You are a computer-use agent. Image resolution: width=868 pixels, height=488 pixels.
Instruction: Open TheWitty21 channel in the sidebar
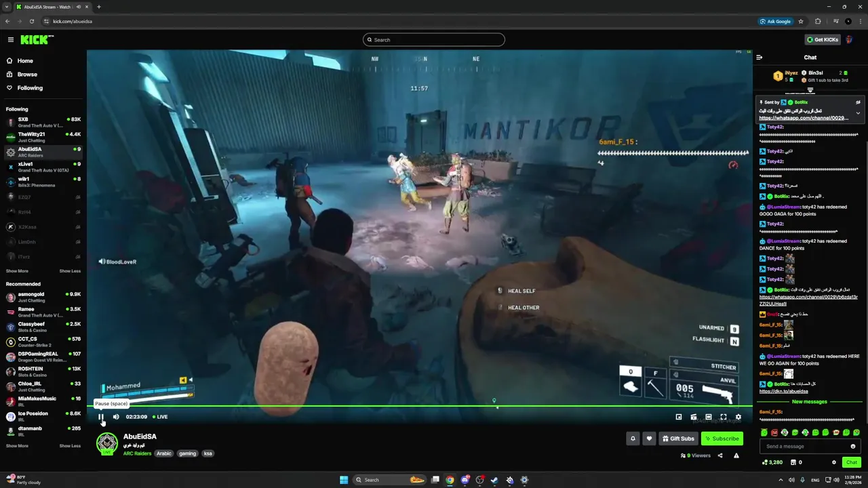click(43, 137)
